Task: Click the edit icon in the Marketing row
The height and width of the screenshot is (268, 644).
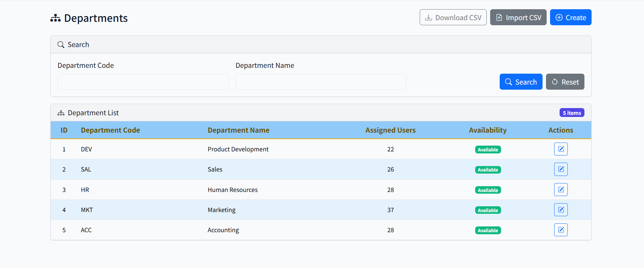Action: [x=561, y=210]
